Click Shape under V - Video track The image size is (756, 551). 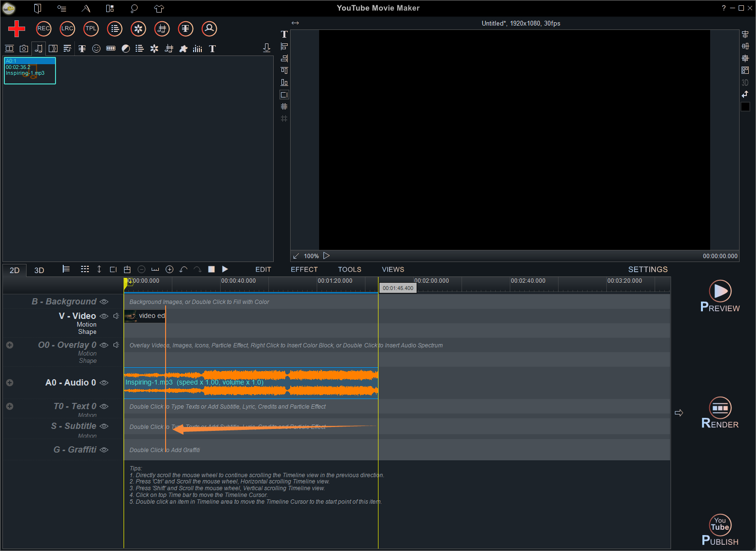(87, 332)
